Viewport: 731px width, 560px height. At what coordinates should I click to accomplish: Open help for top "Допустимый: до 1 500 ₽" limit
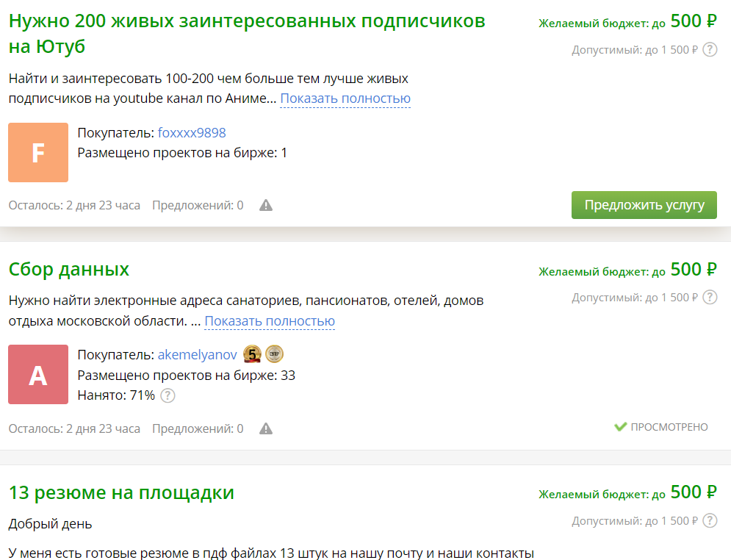point(710,51)
